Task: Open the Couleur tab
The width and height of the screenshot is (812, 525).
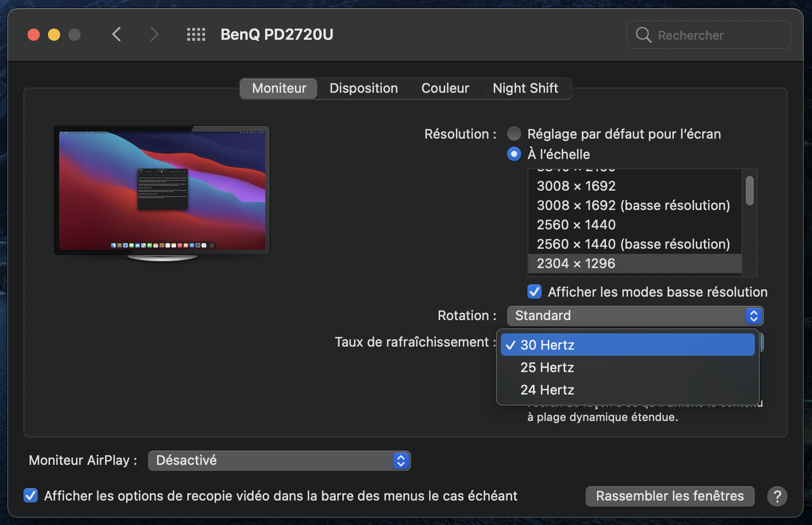Action: point(445,88)
